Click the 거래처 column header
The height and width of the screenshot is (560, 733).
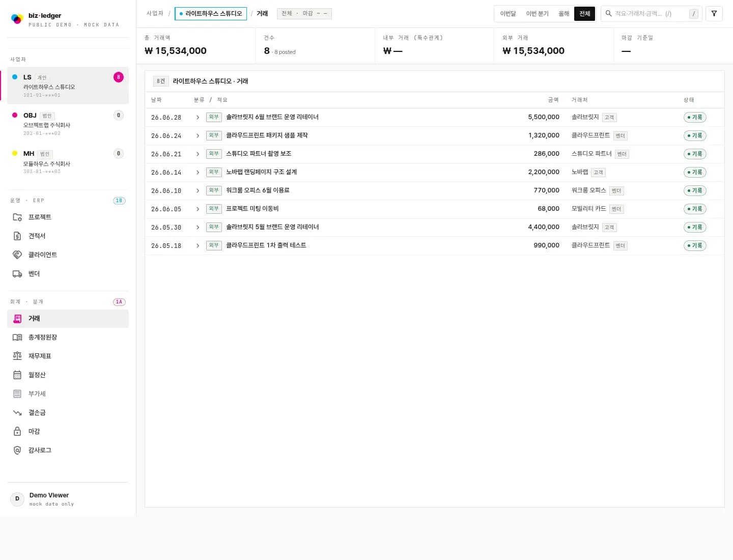tap(579, 100)
